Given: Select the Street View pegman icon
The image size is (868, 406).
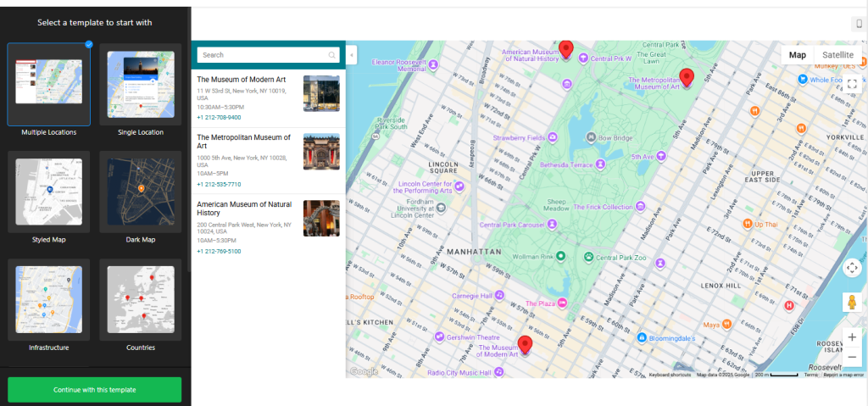Looking at the screenshot, I should (852, 303).
